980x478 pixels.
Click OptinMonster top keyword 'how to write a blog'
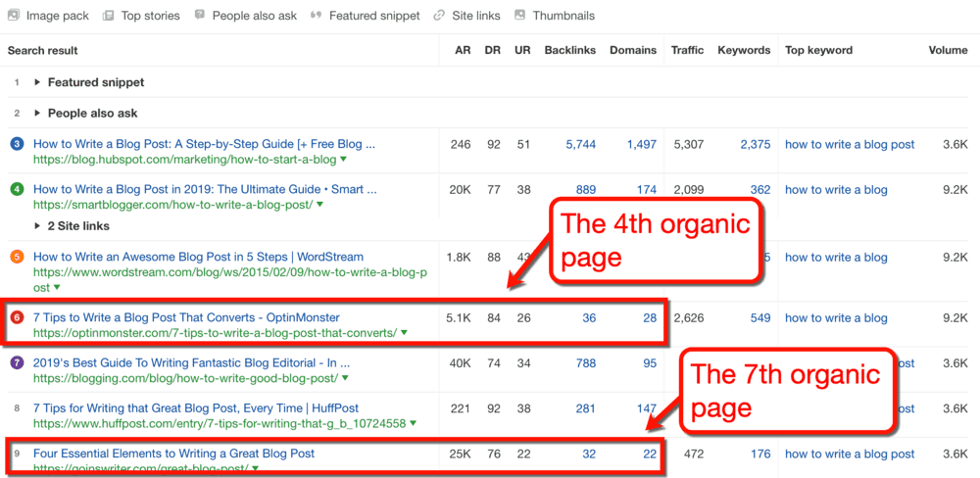point(836,318)
